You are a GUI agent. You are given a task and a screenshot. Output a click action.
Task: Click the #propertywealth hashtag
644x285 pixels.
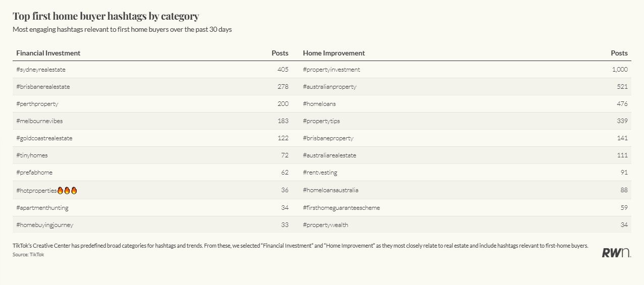tap(326, 225)
